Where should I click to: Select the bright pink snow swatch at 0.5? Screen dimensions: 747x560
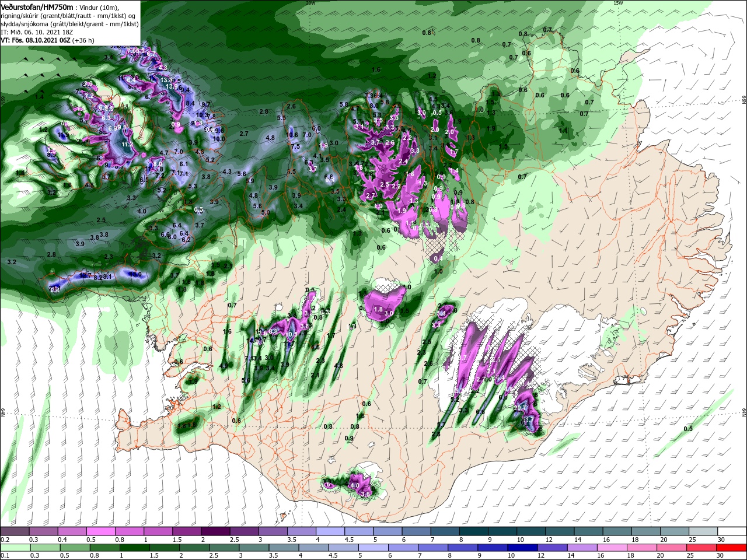point(100,531)
